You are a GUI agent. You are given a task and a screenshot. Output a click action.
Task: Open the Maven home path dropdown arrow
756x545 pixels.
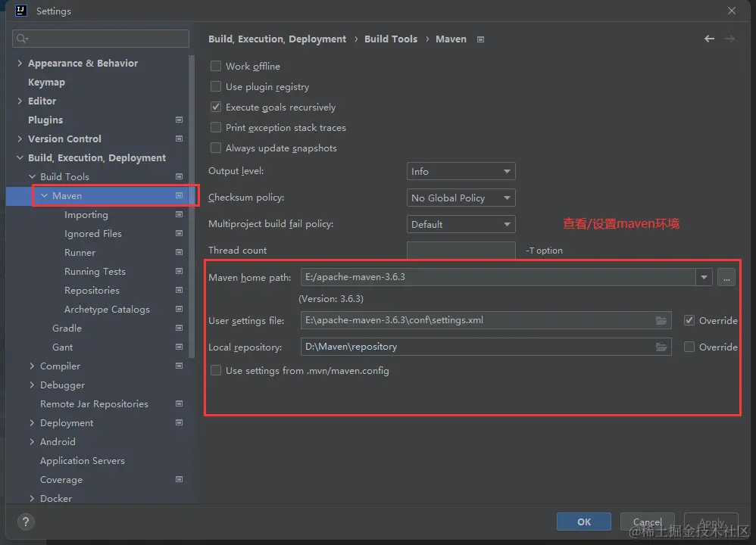[x=704, y=278]
